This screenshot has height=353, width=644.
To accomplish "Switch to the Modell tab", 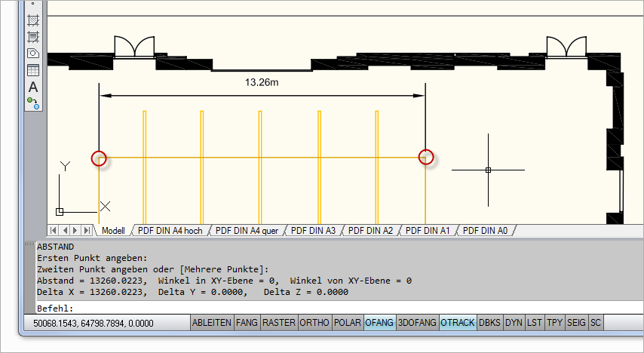I will (x=113, y=230).
